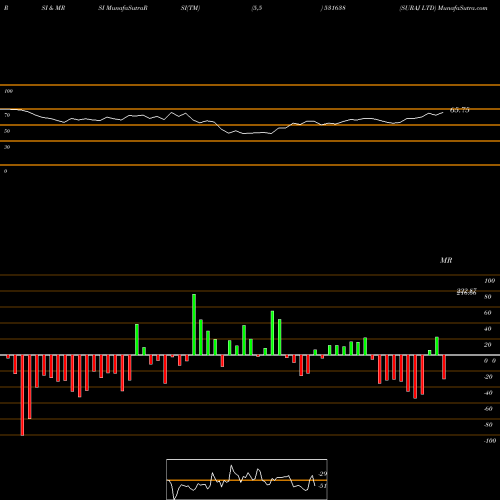Click the -100 axis label on the histogram
500x500 pixels.
coord(489,441)
